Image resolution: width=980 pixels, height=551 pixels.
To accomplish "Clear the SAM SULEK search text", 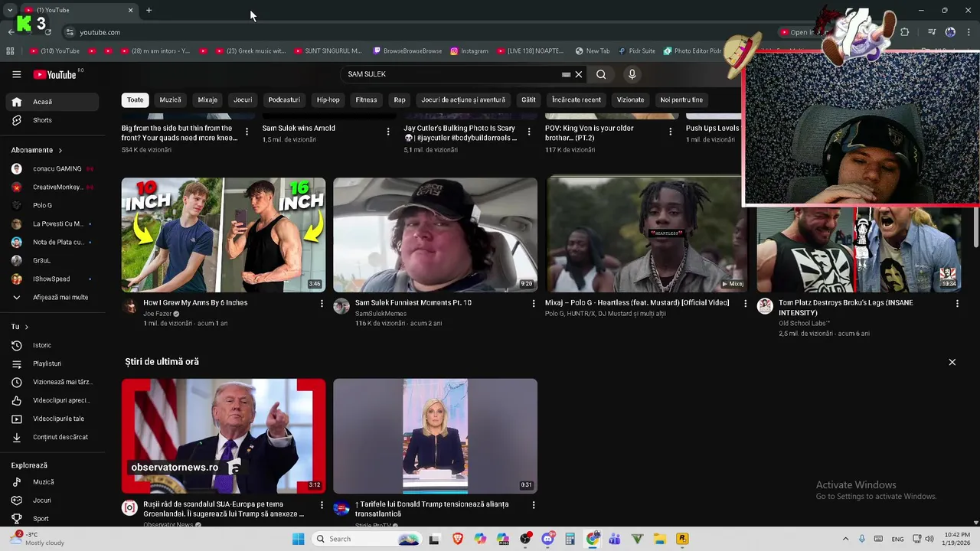I will [x=579, y=74].
